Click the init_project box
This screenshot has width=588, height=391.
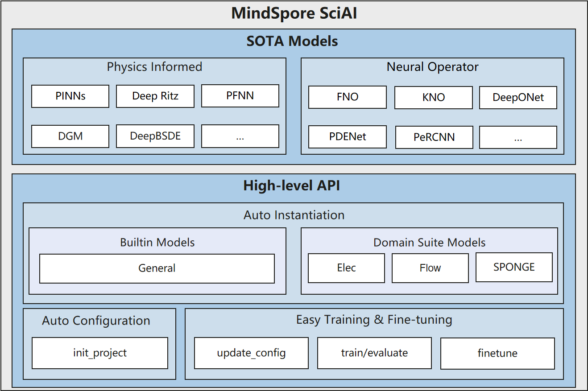100,353
